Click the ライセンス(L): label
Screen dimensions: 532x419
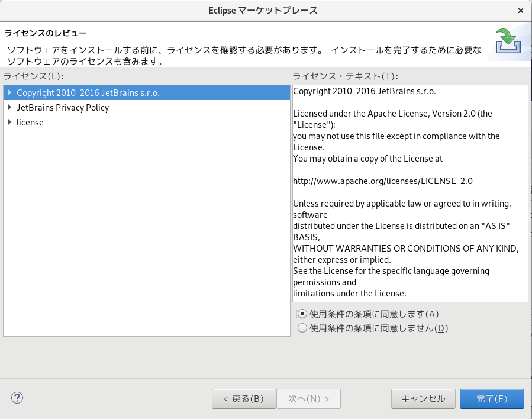pyautogui.click(x=33, y=76)
